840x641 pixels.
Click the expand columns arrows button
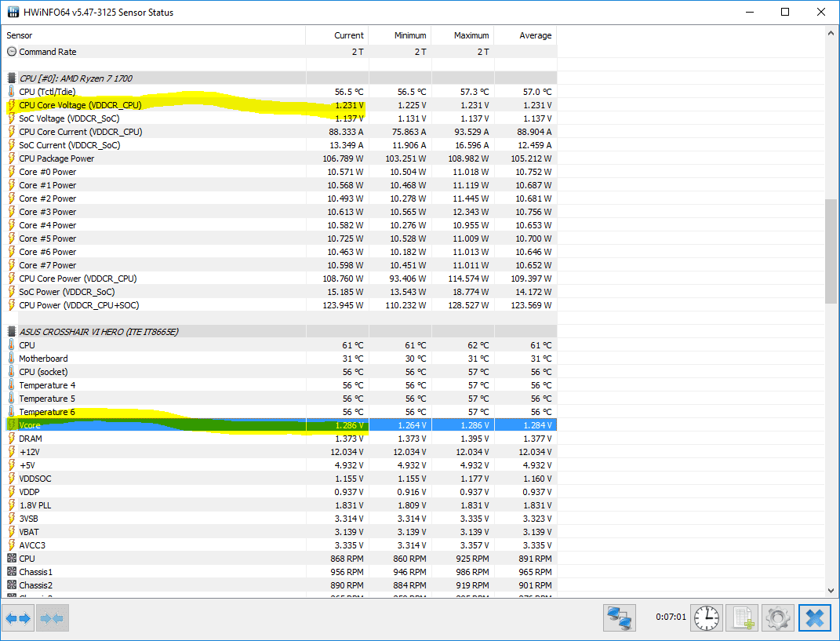point(18,618)
